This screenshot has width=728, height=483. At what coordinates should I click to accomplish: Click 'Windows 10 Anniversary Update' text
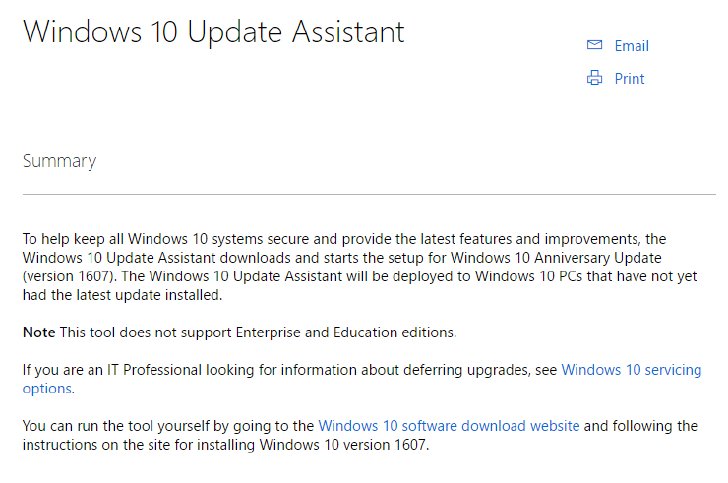[x=556, y=258]
